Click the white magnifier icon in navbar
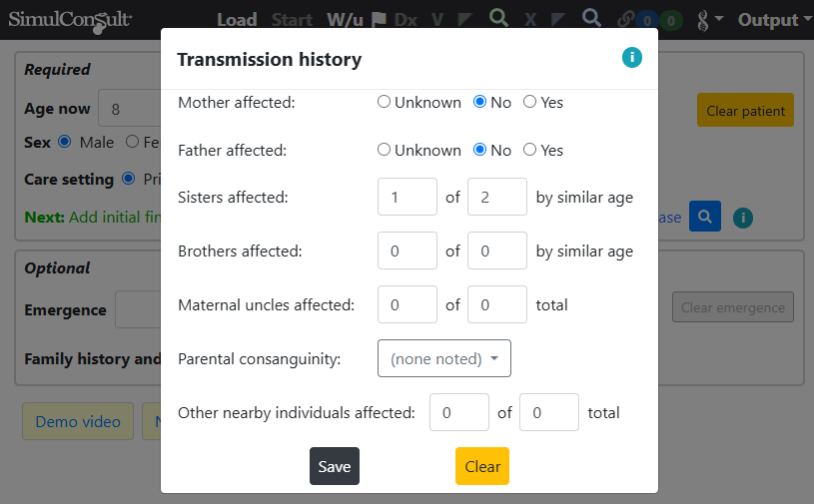This screenshot has width=814, height=504. (591, 18)
